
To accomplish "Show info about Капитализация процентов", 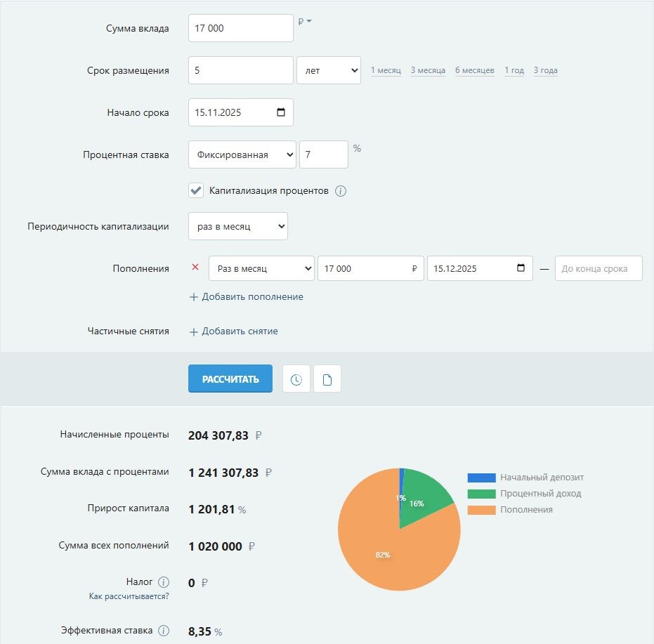I will tap(340, 191).
